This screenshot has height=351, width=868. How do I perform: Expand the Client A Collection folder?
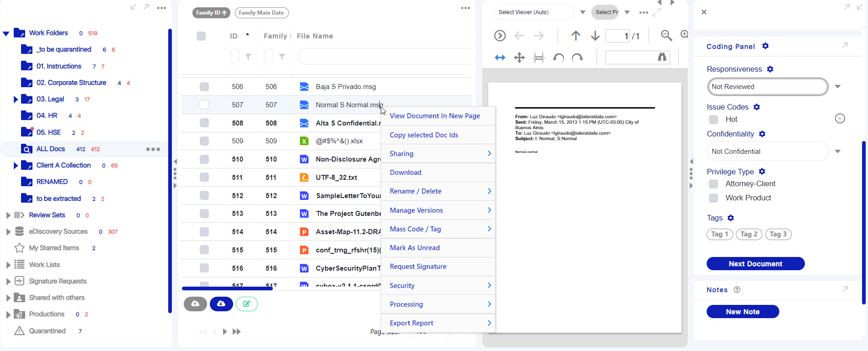point(16,166)
